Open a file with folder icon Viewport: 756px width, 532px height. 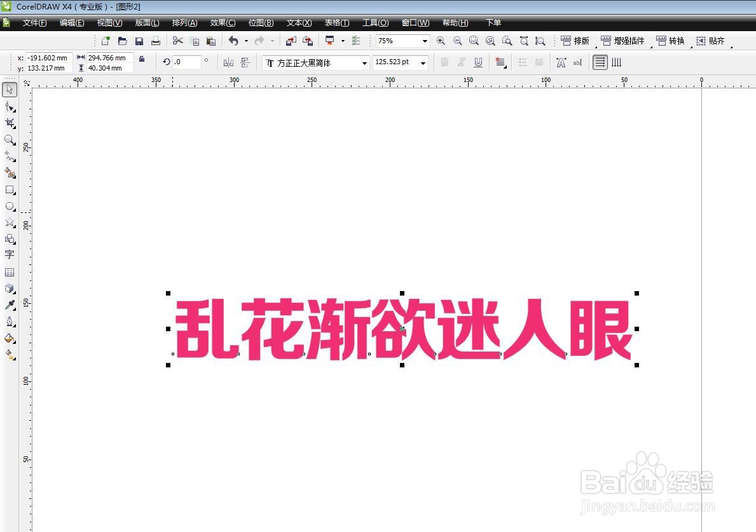coord(123,41)
